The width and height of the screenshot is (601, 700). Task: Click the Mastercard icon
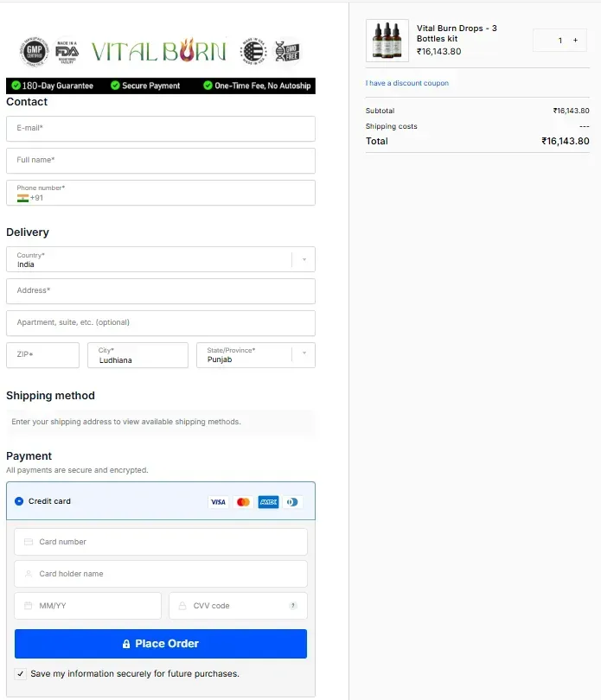[243, 502]
